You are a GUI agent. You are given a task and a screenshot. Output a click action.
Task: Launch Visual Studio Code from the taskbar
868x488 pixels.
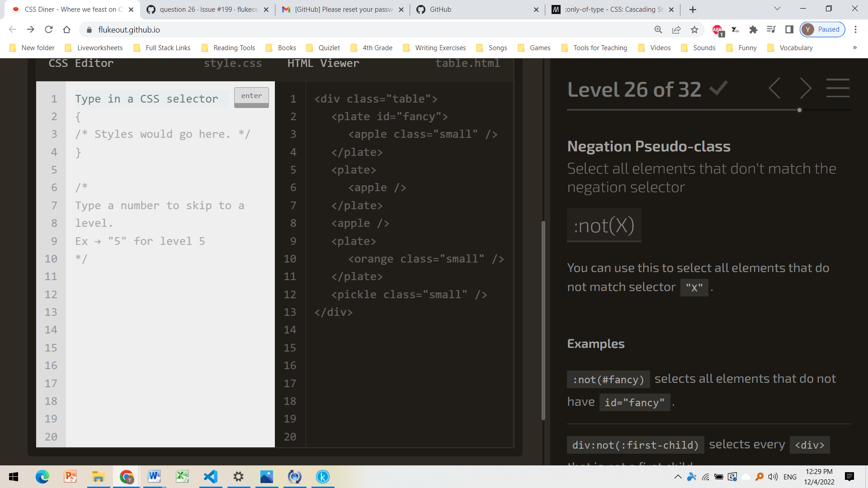[x=210, y=477]
